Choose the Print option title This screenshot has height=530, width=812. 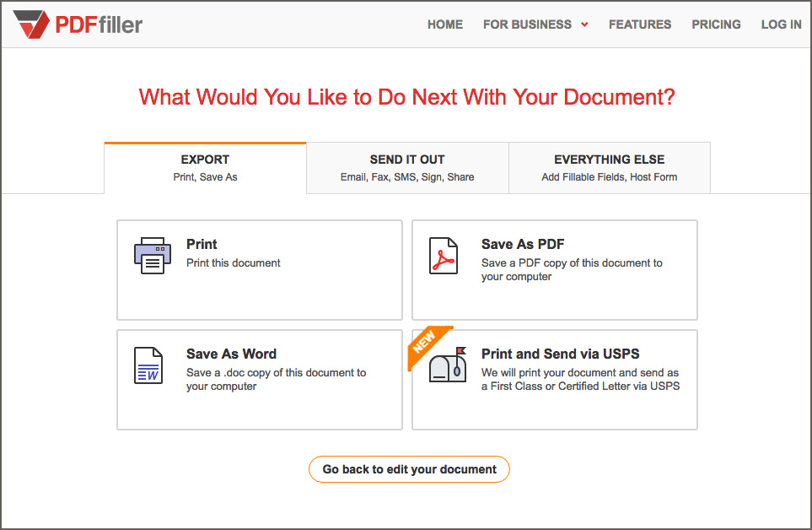[x=202, y=244]
